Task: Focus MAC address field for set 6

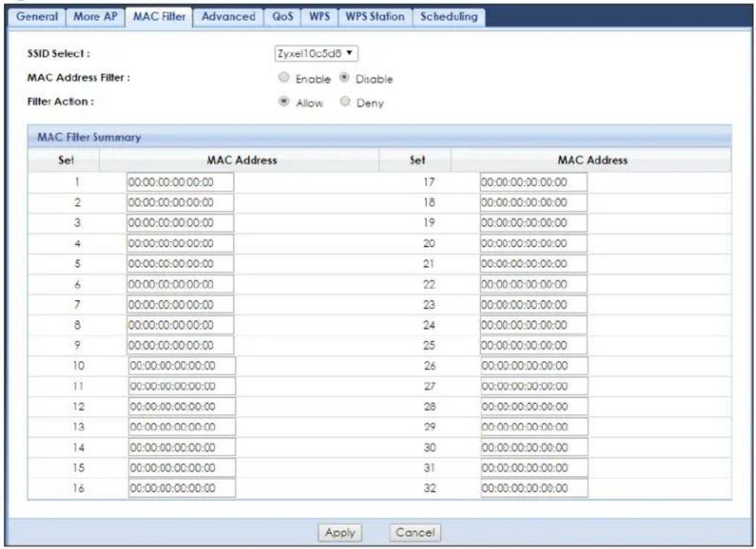Action: 180,284
